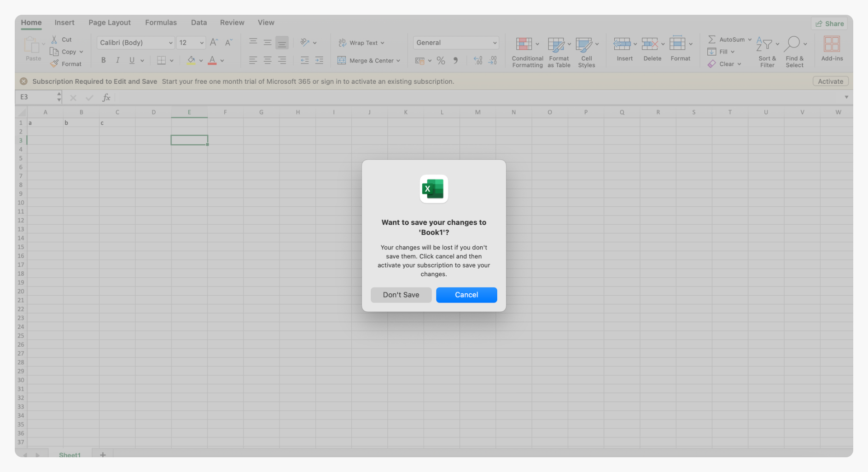Viewport: 868px width, 472px height.
Task: Click the Delete cells icon
Action: 650,44
